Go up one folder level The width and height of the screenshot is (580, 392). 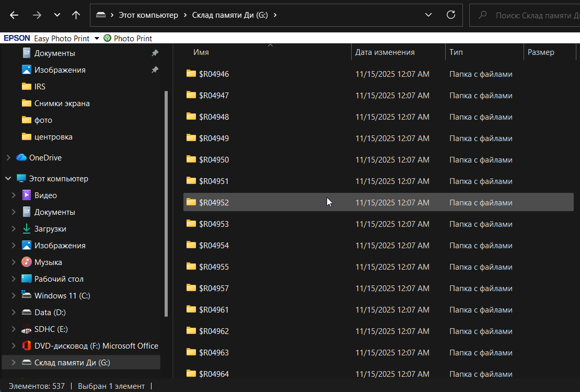click(76, 15)
